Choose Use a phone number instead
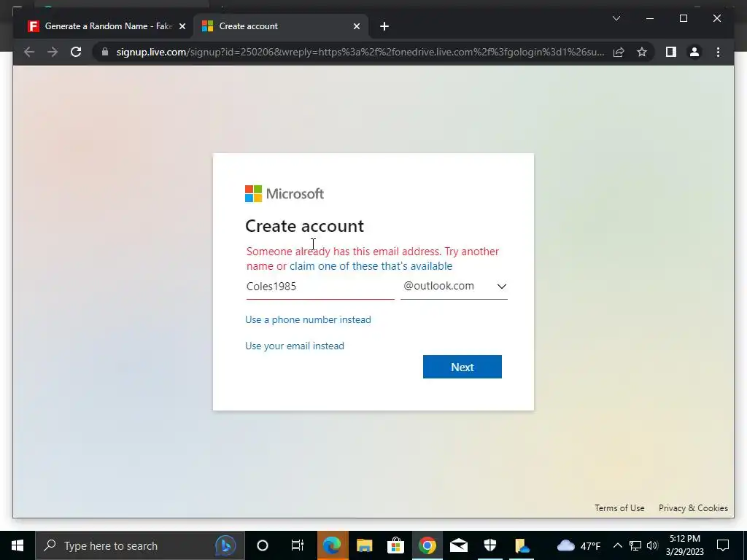The image size is (747, 560). pos(308,319)
